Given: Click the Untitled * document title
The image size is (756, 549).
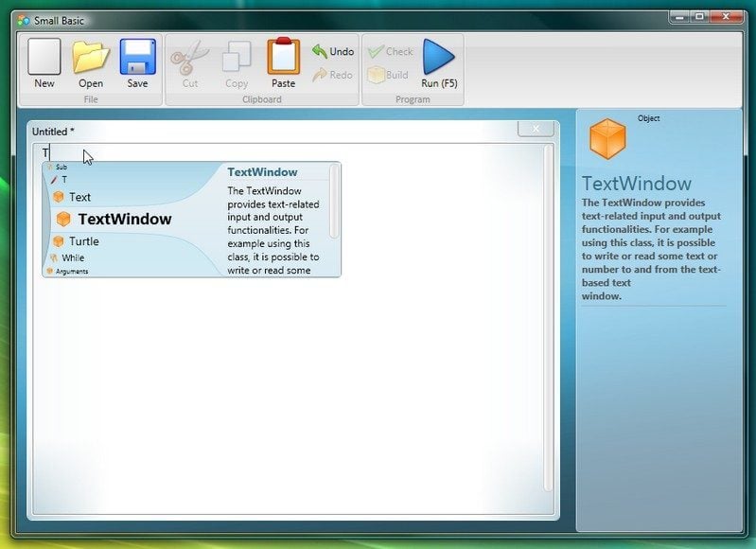Looking at the screenshot, I should coord(53,132).
